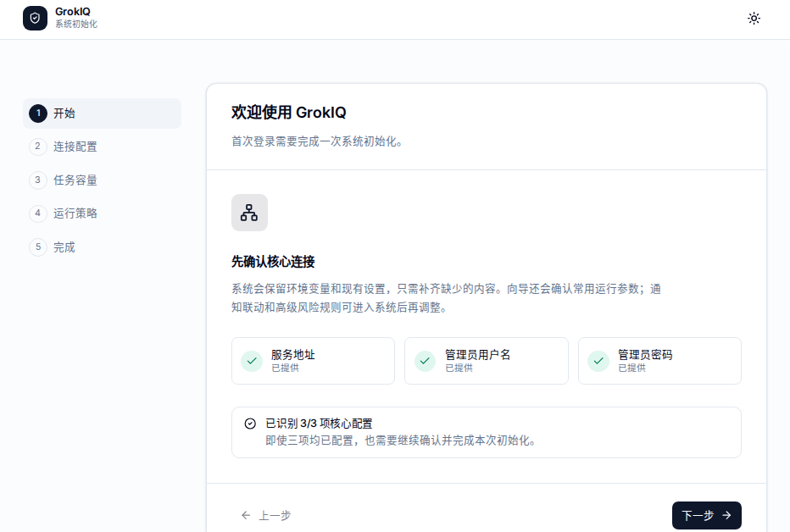The height and width of the screenshot is (532, 790).
Task: Click the 管理员用户名 label
Action: tap(477, 355)
